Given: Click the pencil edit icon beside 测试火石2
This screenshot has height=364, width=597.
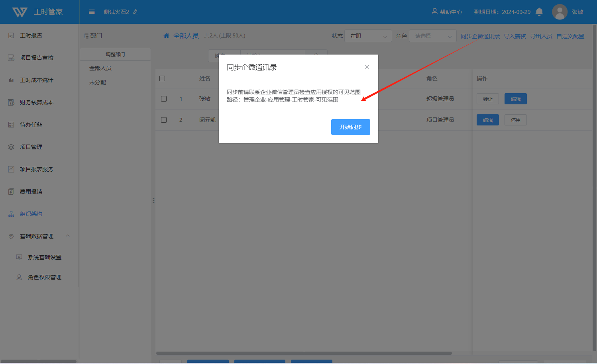Looking at the screenshot, I should click(136, 12).
